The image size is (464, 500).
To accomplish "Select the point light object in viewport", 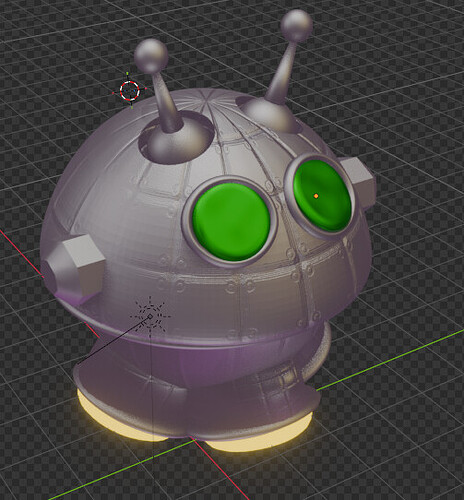I will (150, 316).
